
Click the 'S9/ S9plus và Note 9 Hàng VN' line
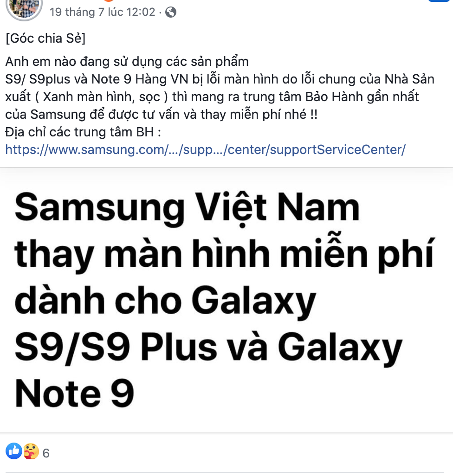(x=220, y=79)
